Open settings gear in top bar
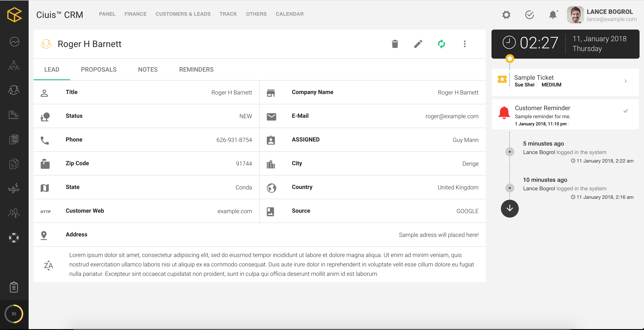Image resolution: width=644 pixels, height=330 pixels. [x=506, y=15]
